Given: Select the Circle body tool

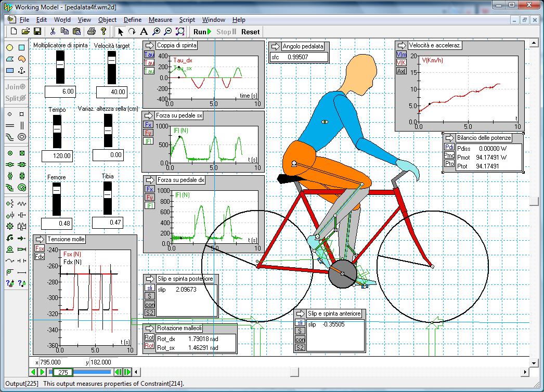Looking at the screenshot, I should coord(10,47).
